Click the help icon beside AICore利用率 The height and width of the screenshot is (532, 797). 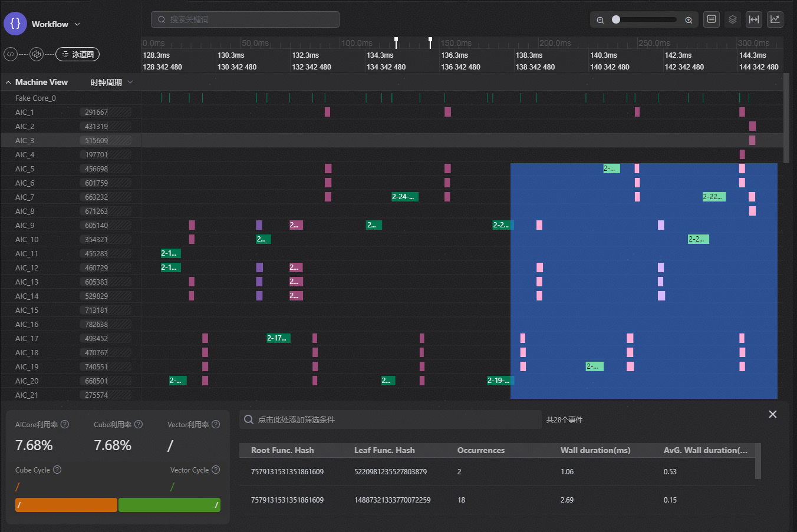coord(65,424)
